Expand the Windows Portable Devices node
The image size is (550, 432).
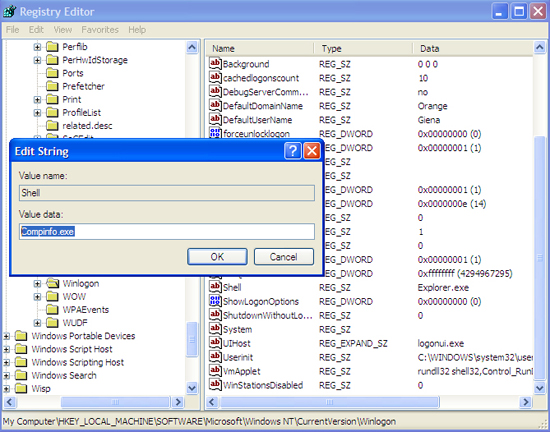pos(6,336)
